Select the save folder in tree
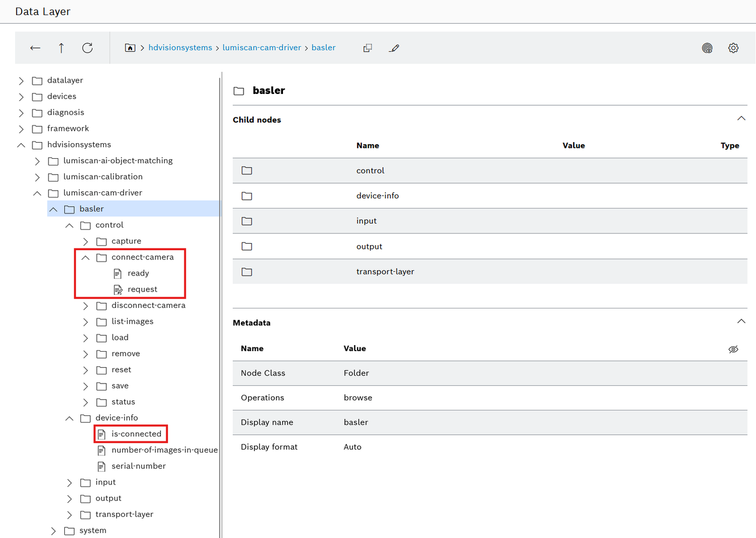 (120, 386)
